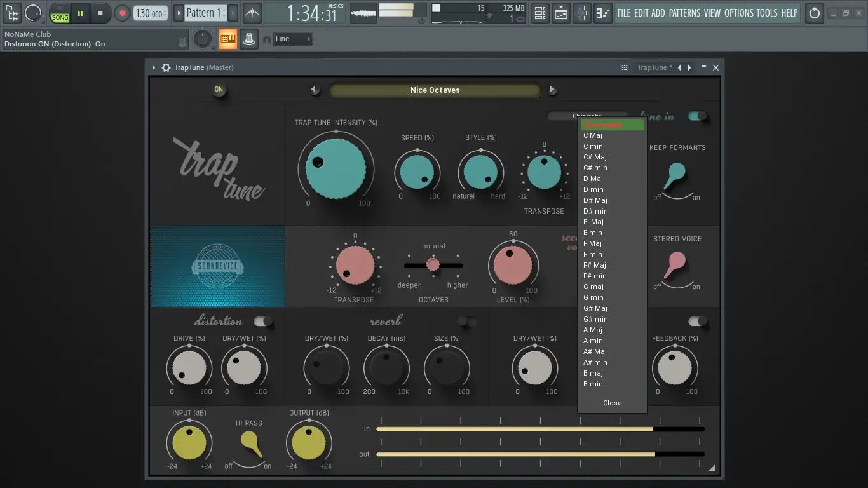868x488 pixels.
Task: Click the typing keyboard to piano icon
Action: (x=228, y=39)
